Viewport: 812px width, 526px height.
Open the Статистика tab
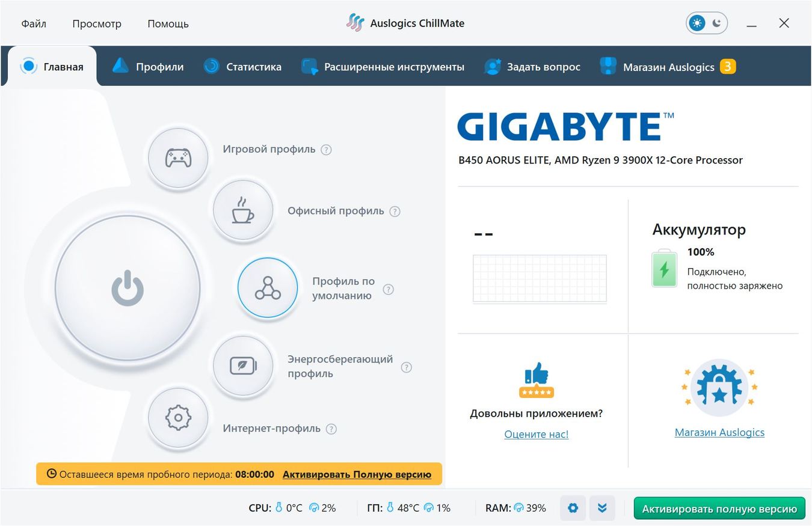tap(242, 67)
